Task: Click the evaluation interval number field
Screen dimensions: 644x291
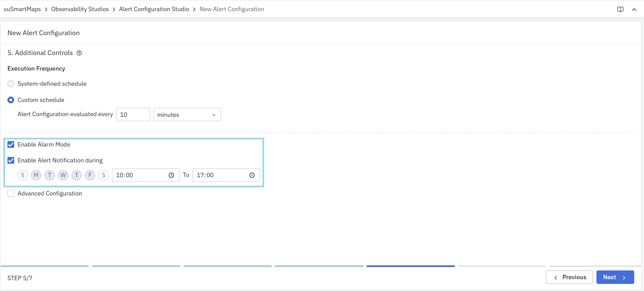Action: (x=133, y=115)
